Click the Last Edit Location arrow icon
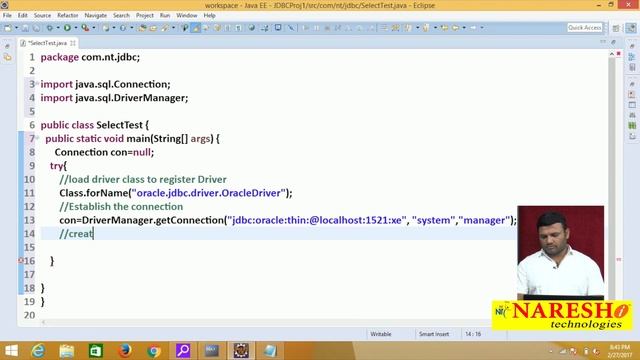Screen dimensions: 640x360 444,28
